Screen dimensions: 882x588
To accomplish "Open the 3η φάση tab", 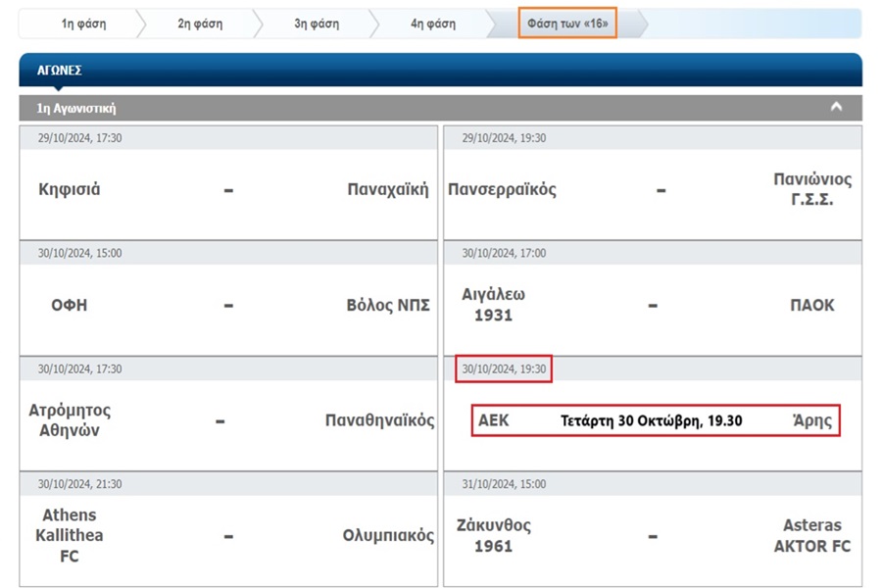I will pos(316,24).
